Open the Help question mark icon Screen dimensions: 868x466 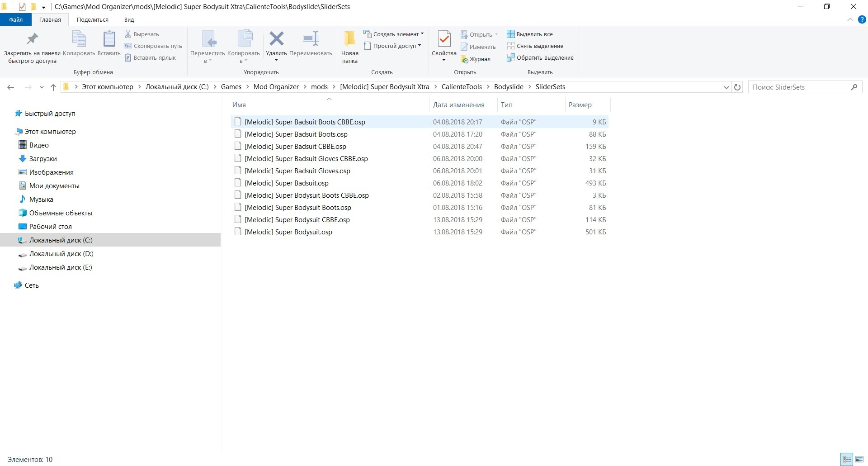coord(862,19)
